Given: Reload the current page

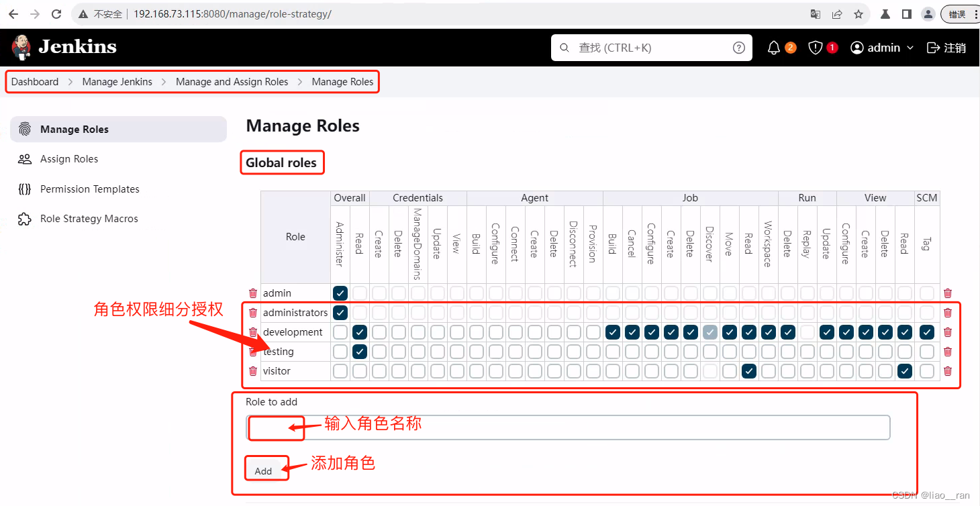Looking at the screenshot, I should coord(56,14).
